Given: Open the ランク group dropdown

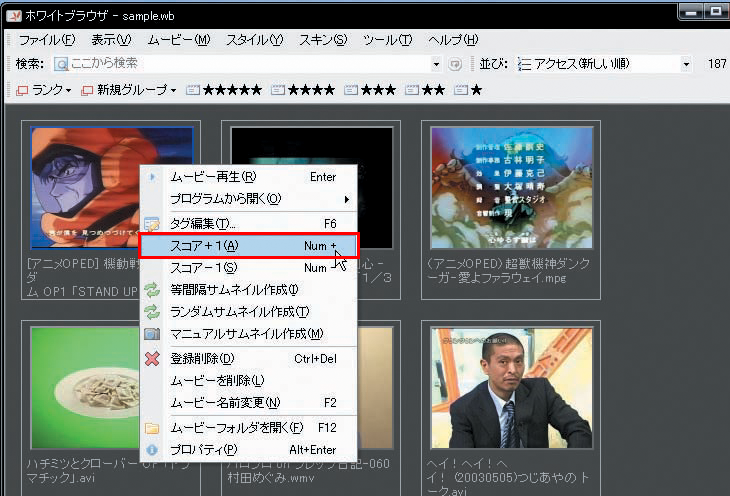Looking at the screenshot, I should [x=44, y=90].
